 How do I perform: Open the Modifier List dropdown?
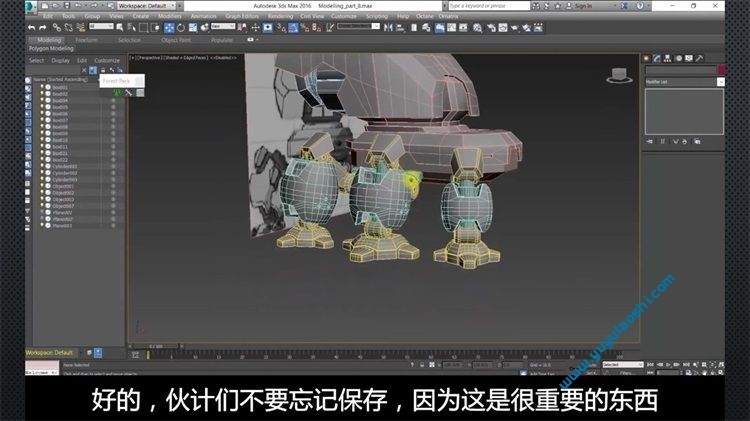[x=684, y=82]
